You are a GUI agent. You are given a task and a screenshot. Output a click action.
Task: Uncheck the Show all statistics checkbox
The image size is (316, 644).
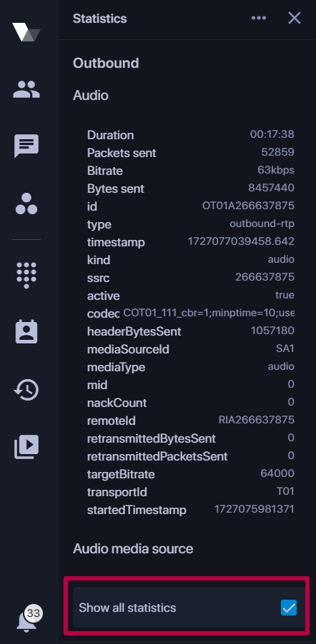[x=289, y=608]
